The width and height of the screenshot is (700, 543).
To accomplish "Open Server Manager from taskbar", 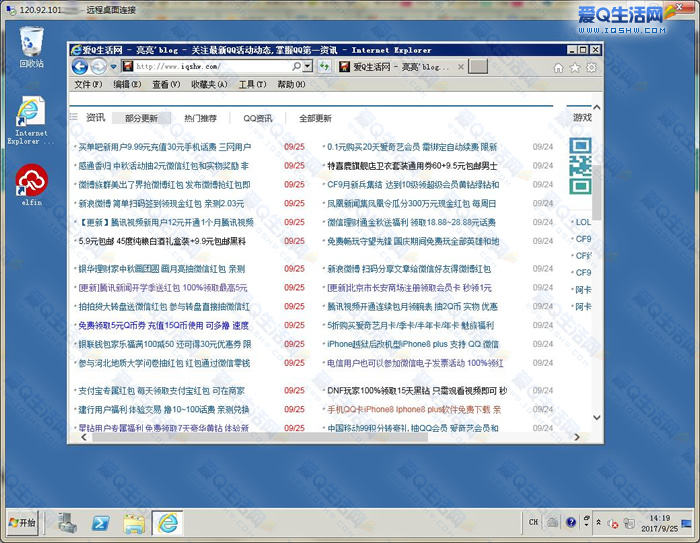I will pos(67,523).
